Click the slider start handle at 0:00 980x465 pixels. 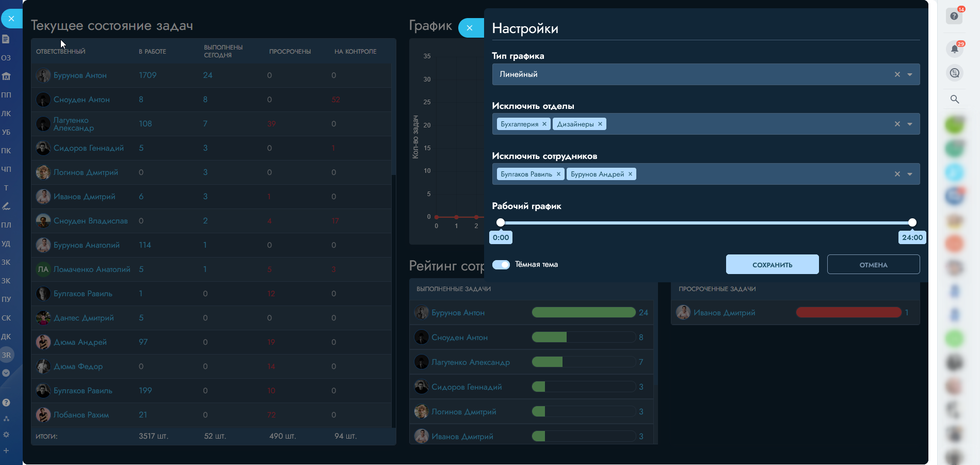pyautogui.click(x=501, y=222)
